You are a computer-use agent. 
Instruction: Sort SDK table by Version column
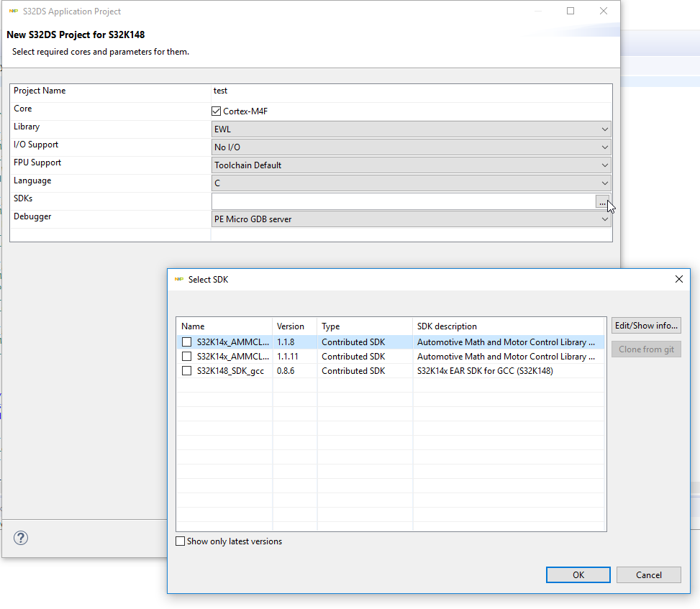295,326
